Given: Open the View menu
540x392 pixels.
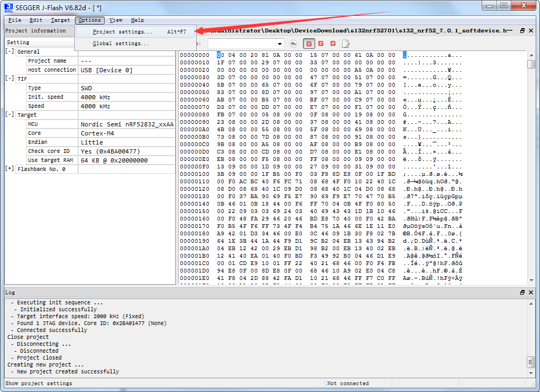Looking at the screenshot, I should tap(115, 20).
